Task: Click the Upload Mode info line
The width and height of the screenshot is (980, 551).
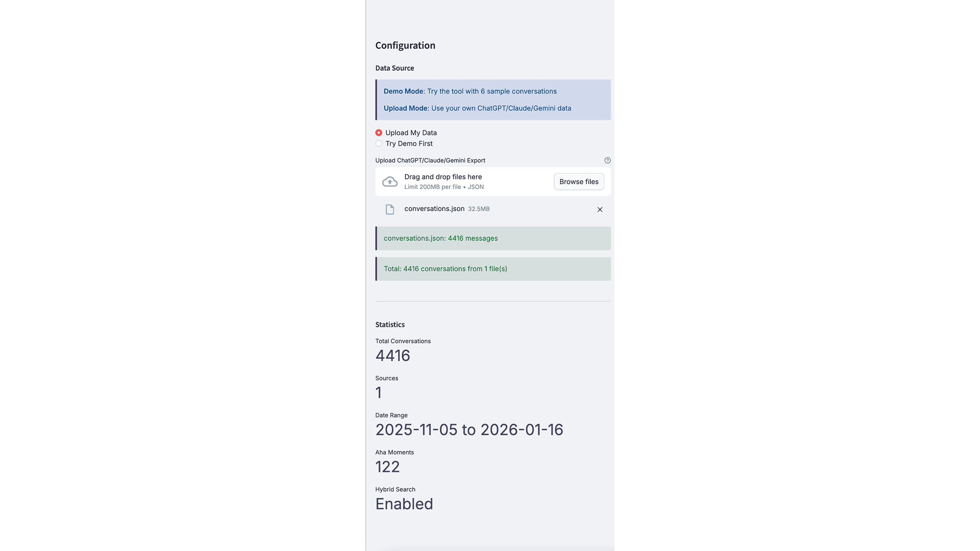Action: tap(477, 108)
